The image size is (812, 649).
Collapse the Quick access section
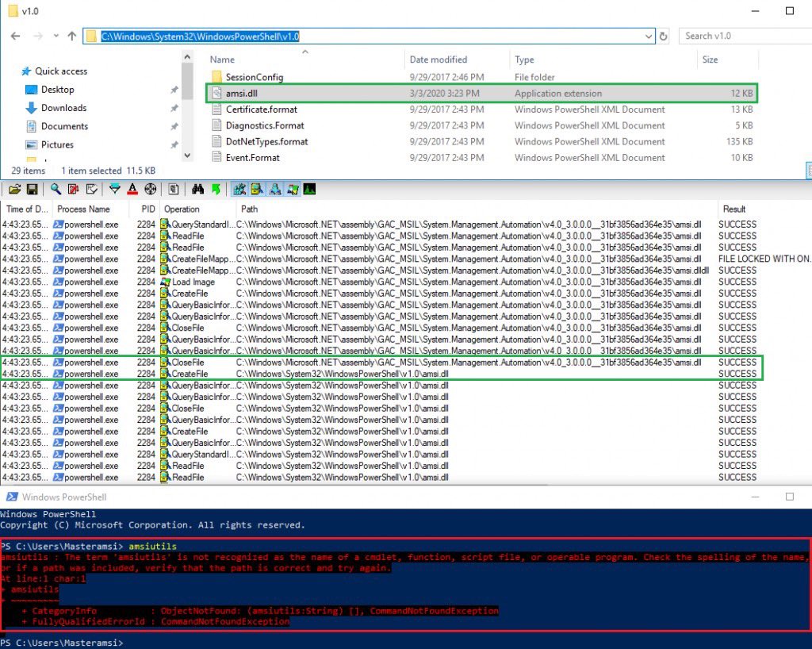tap(21, 71)
